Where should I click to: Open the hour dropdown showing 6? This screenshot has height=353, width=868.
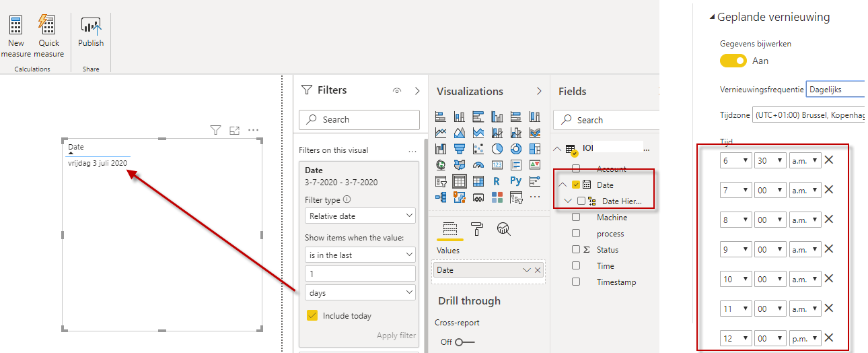coord(735,160)
